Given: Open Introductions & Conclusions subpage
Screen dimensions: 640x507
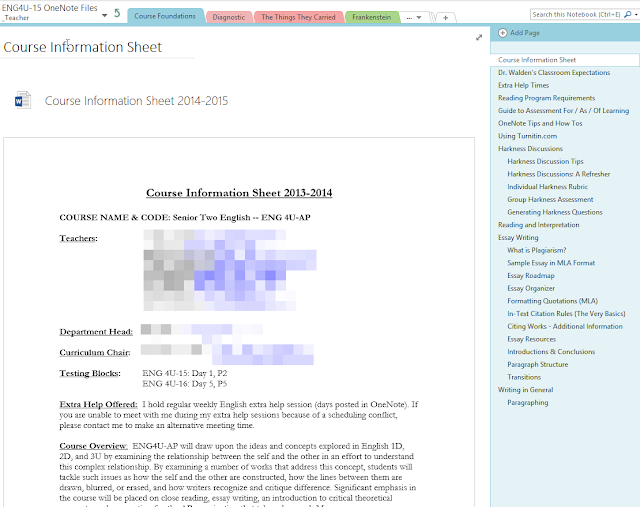Looking at the screenshot, I should point(551,351).
